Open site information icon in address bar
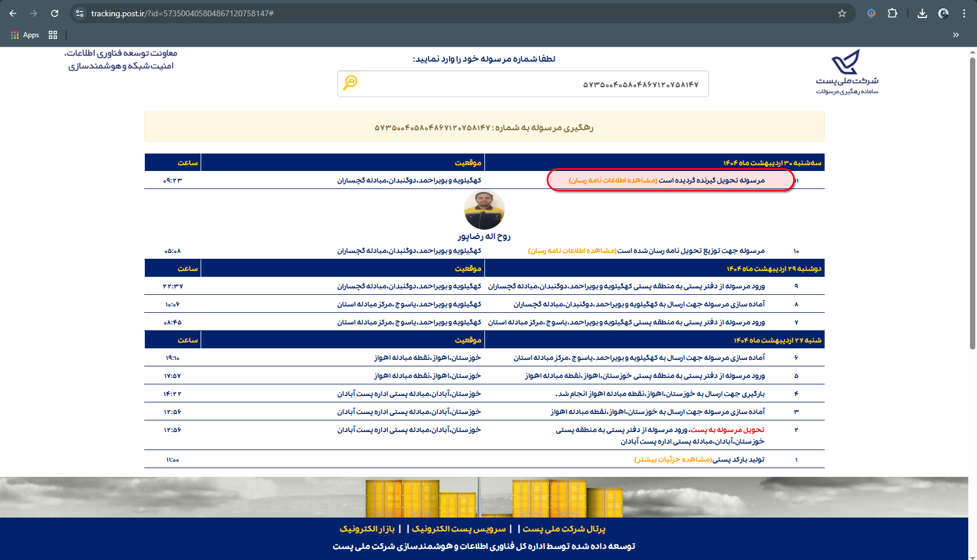This screenshot has width=977, height=560. click(80, 13)
